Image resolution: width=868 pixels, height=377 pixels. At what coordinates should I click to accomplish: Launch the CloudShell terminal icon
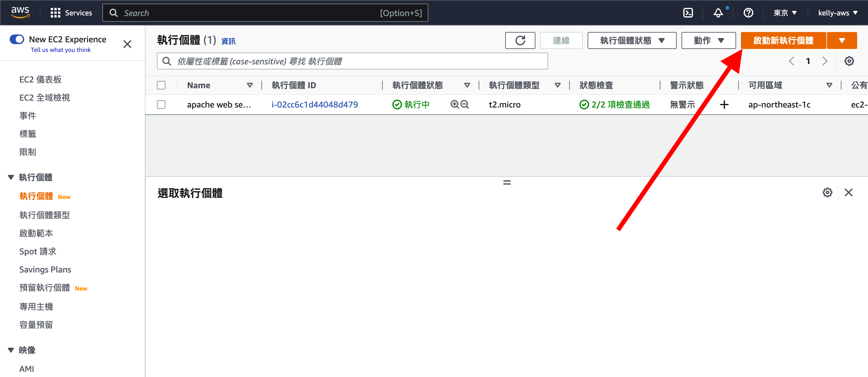(x=688, y=13)
